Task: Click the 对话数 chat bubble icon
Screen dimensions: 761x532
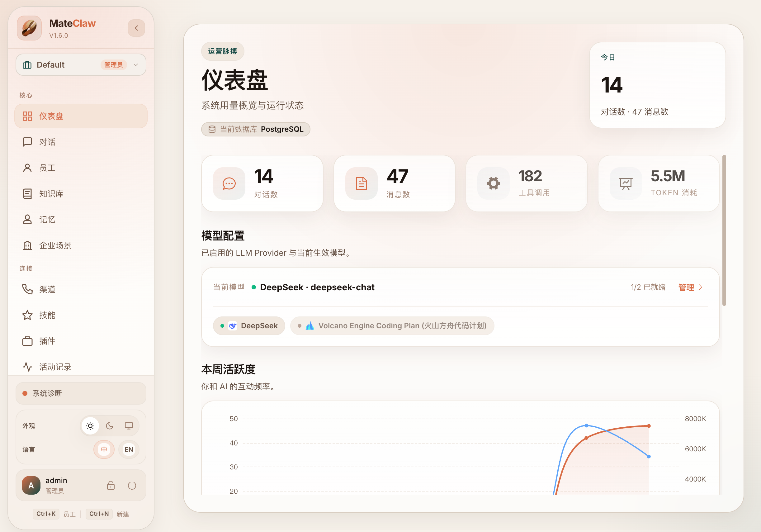Action: tap(229, 183)
